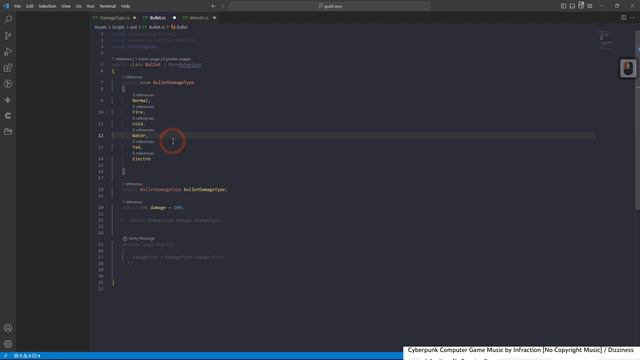Open the Terminal menu
Screen dimensions: 640x360
click(108, 6)
